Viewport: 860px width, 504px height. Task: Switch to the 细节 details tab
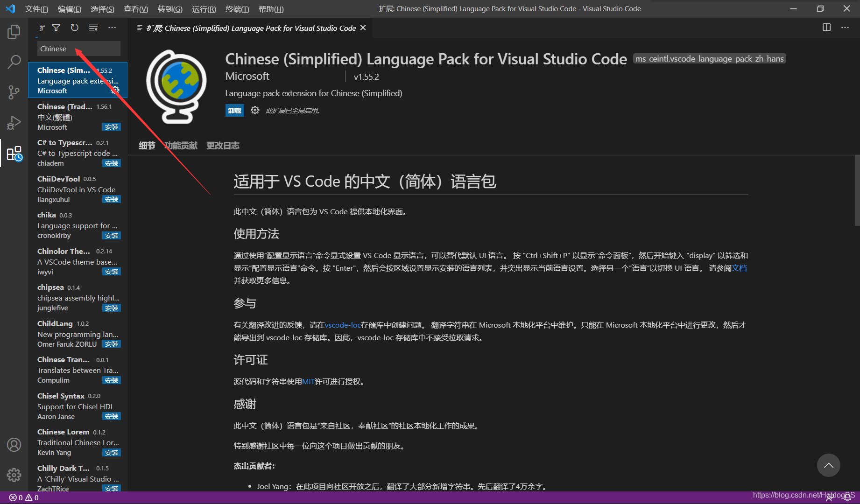(x=147, y=146)
